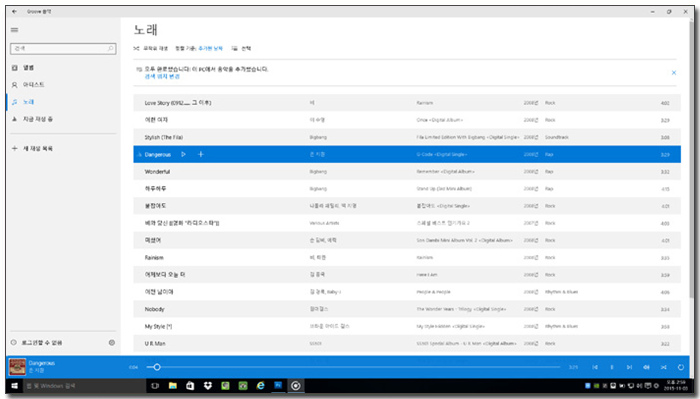Click the Bigbang artist on Wonderful row
This screenshot has height=399, width=700.
point(318,172)
